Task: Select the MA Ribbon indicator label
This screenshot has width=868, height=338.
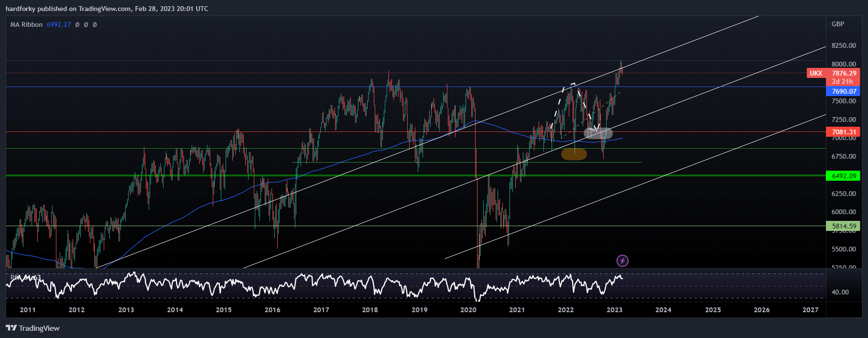Action: coord(26,24)
